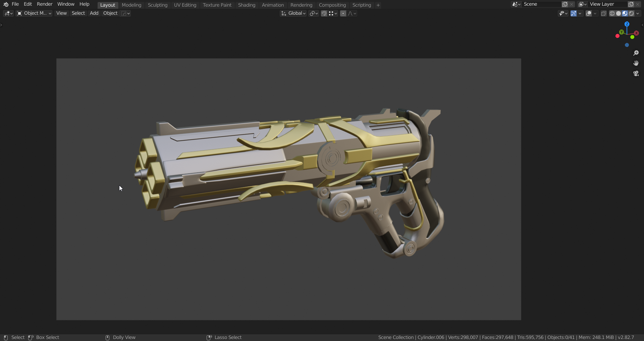Image resolution: width=644 pixels, height=341 pixels.
Task: Click the pan hand viewport icon
Action: point(636,63)
